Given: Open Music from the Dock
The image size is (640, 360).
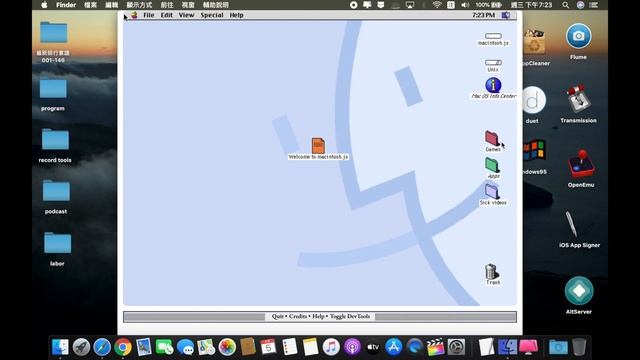Looking at the screenshot, I should point(331,347).
